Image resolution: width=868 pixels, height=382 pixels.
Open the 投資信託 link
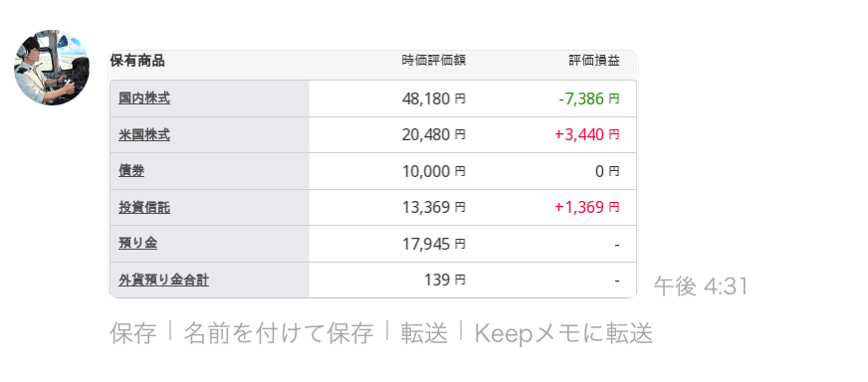[144, 208]
